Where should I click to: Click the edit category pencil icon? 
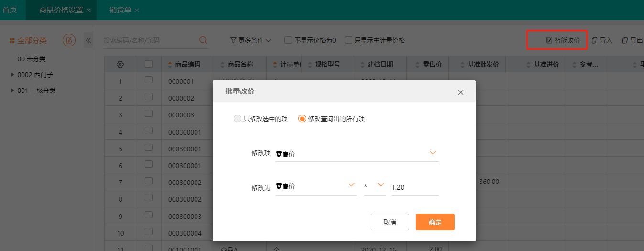[x=69, y=40]
